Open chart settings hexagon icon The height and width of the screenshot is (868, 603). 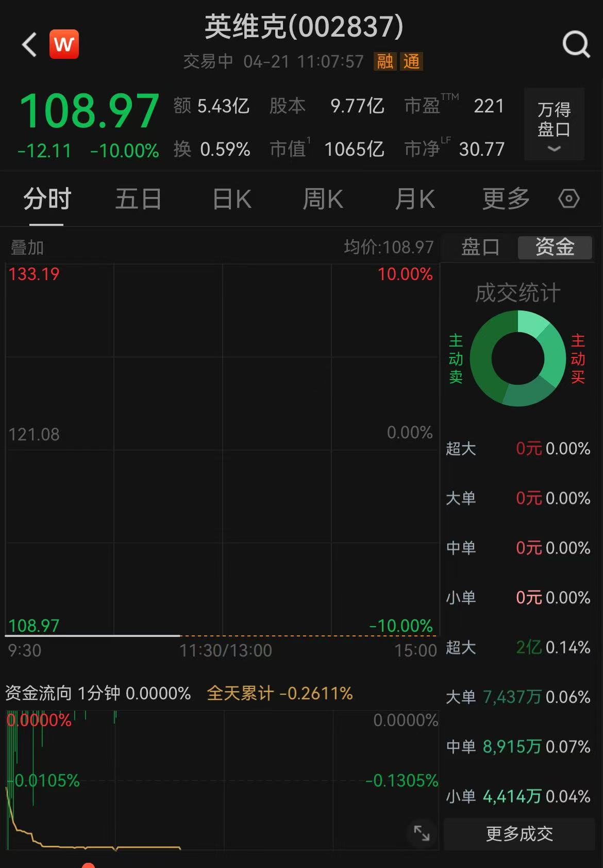click(568, 199)
